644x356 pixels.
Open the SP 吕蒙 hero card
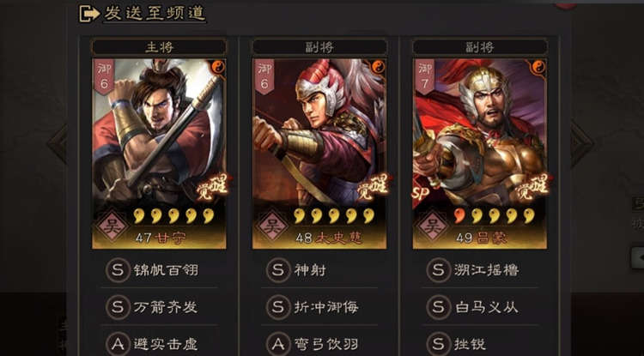[480, 154]
